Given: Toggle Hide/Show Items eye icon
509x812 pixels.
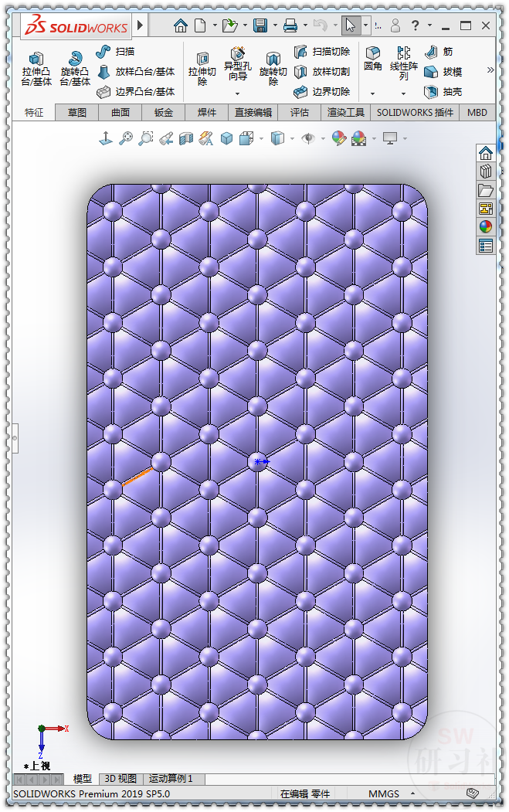Looking at the screenshot, I should tap(308, 138).
